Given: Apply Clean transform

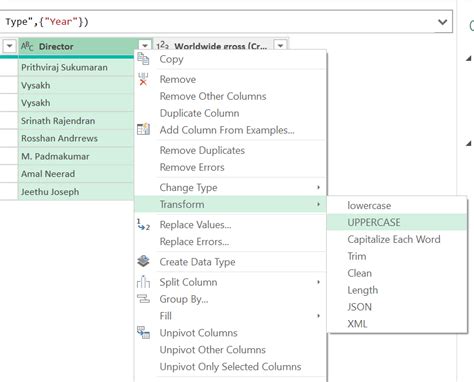Looking at the screenshot, I should click(397, 273).
